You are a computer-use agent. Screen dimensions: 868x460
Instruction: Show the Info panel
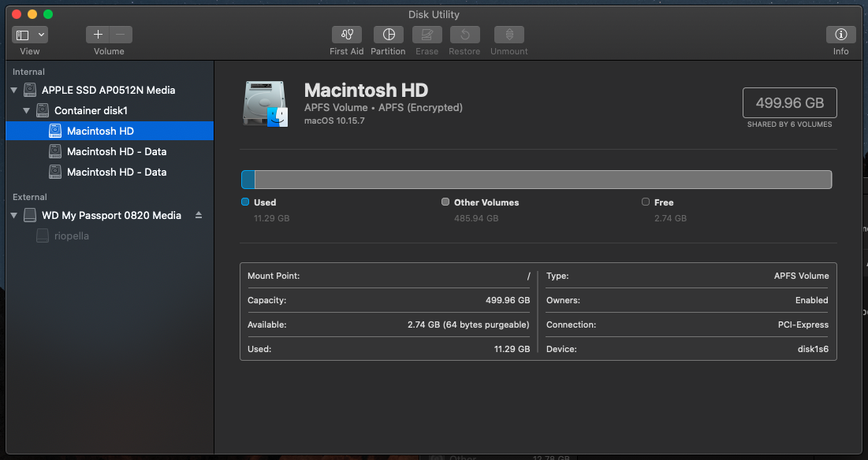click(x=841, y=35)
